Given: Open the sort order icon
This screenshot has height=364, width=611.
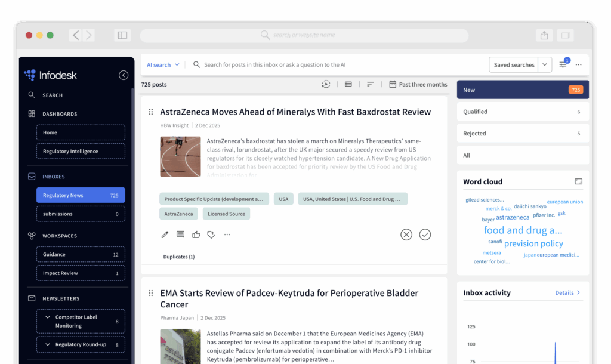Looking at the screenshot, I should (370, 84).
